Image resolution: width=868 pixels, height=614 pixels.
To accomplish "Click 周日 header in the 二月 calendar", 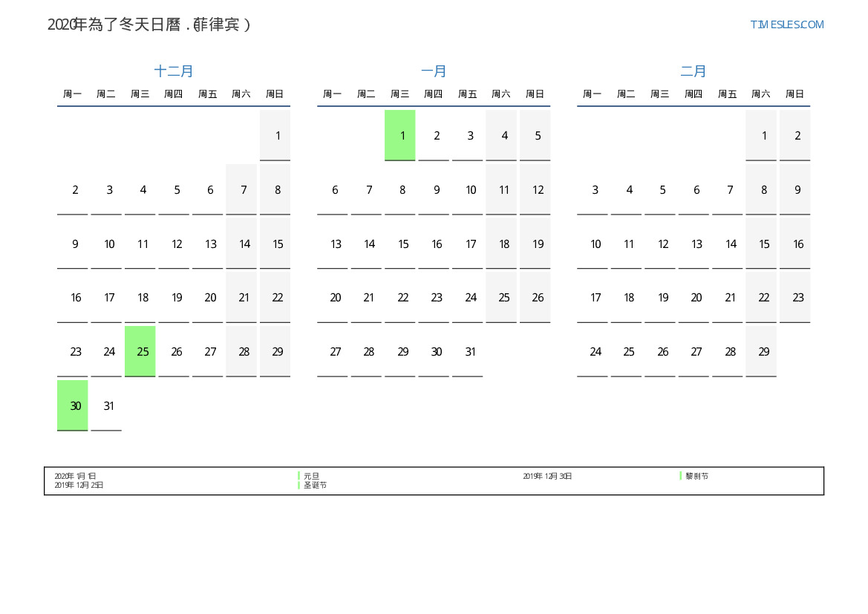I will 794,94.
